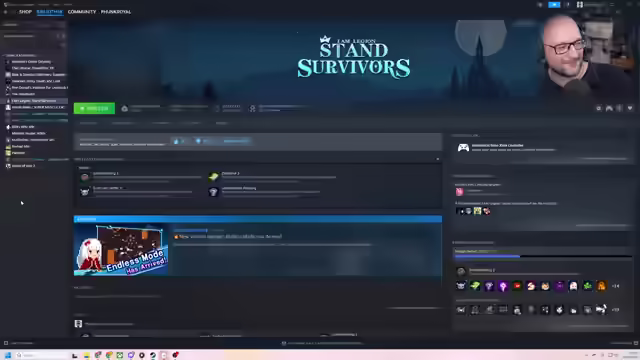Open the Endless Mode Has Arrived thumbnail
The width and height of the screenshot is (640, 360).
121,249
